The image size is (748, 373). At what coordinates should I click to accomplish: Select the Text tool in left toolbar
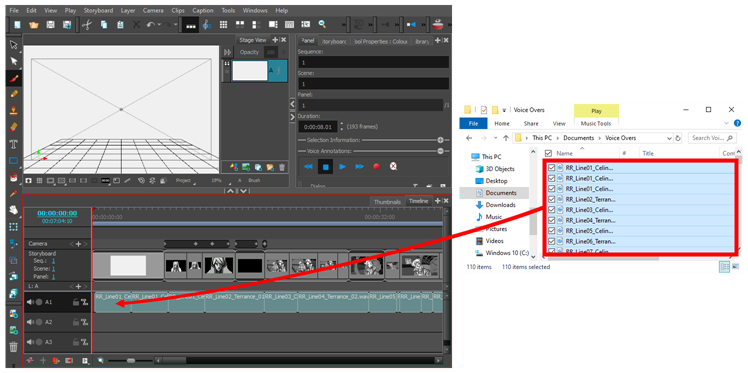tap(13, 144)
